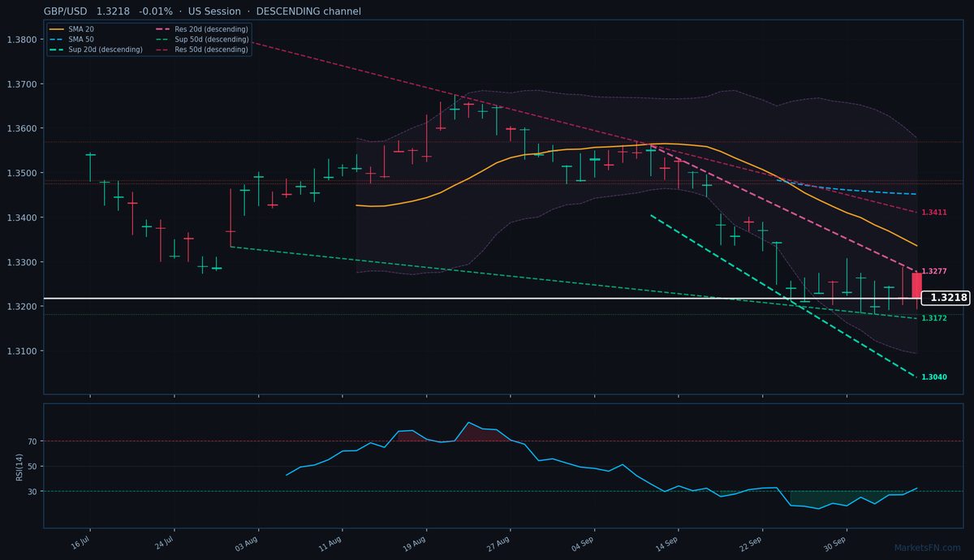Select the -0.01% change value in title
The height and width of the screenshot is (560, 974).
click(155, 11)
